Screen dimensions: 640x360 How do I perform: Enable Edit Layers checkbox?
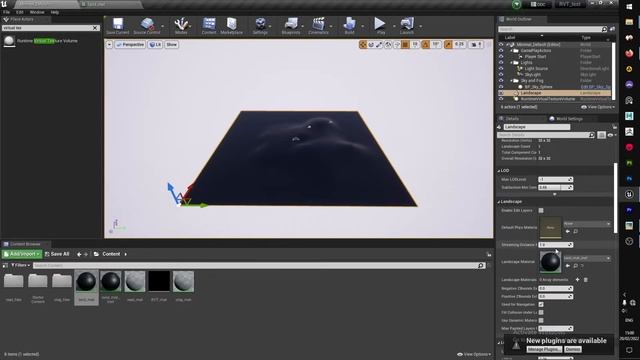pyautogui.click(x=541, y=211)
